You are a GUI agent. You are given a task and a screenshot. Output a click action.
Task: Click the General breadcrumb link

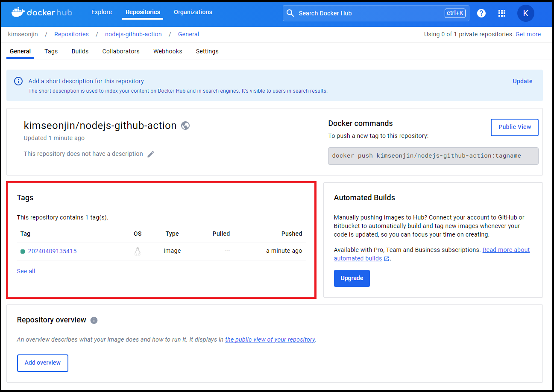188,34
